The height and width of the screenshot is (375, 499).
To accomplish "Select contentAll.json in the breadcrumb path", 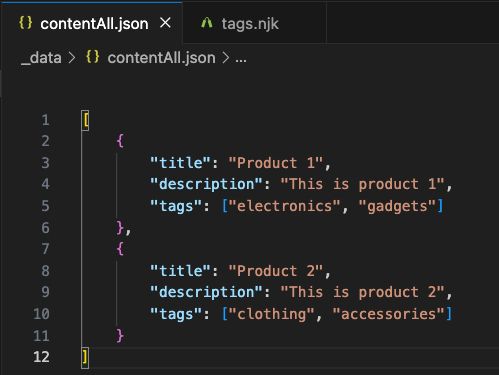I will (161, 58).
